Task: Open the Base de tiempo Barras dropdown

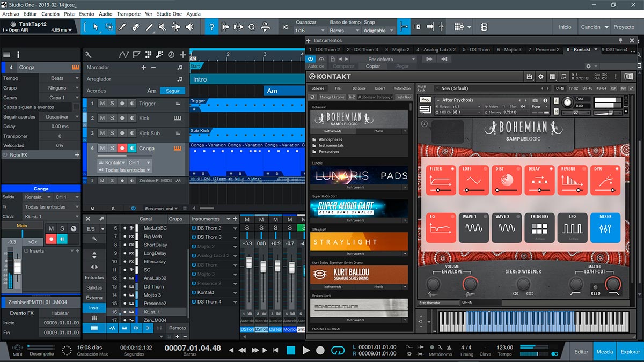Action: 344,31
